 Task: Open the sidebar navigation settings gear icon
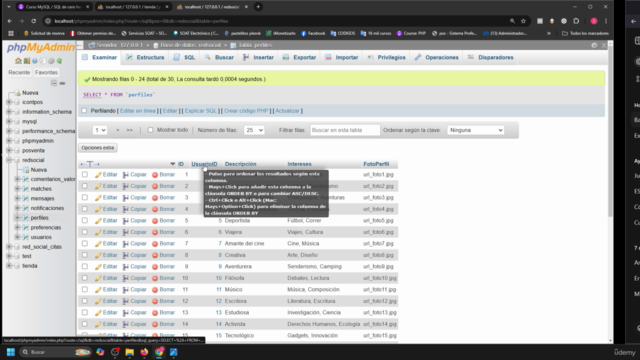coord(51,61)
